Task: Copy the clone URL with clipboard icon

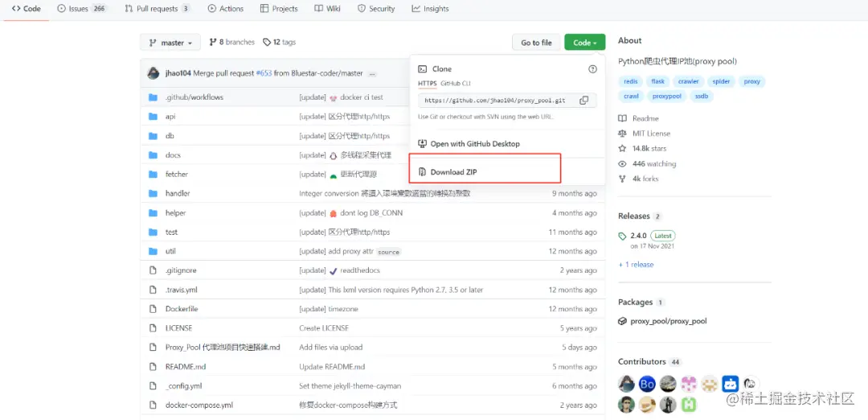Action: (x=583, y=101)
